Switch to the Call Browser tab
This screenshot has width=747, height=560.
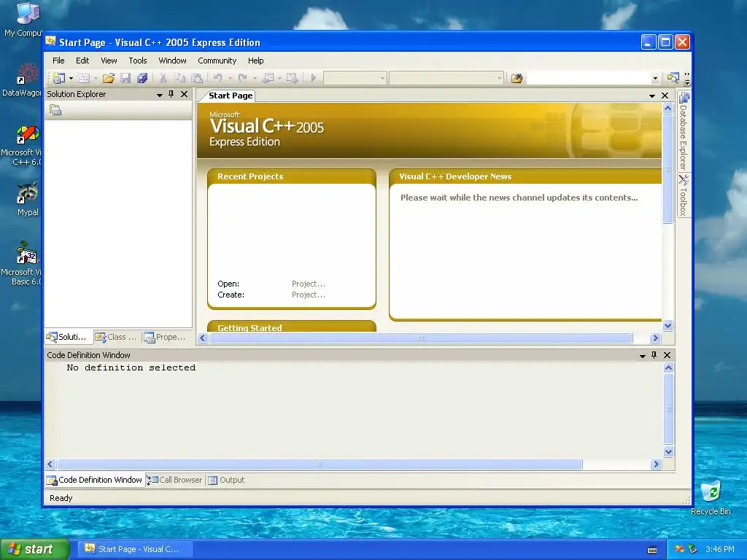pyautogui.click(x=175, y=480)
